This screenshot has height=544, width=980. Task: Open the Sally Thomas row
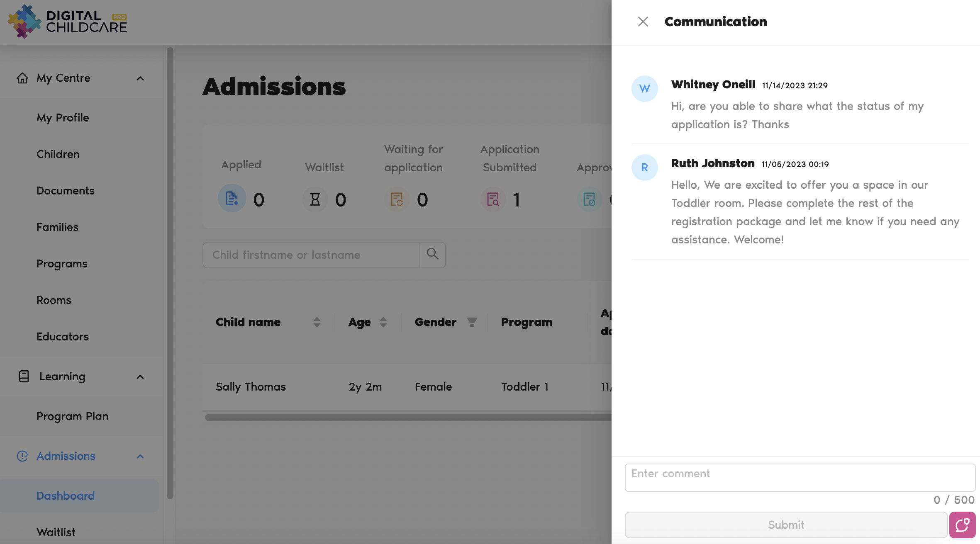pyautogui.click(x=251, y=387)
